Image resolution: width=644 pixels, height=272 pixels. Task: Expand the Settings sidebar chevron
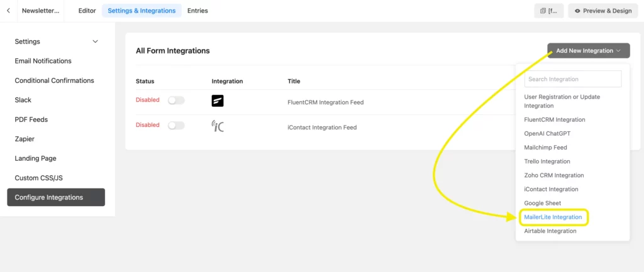click(96, 41)
